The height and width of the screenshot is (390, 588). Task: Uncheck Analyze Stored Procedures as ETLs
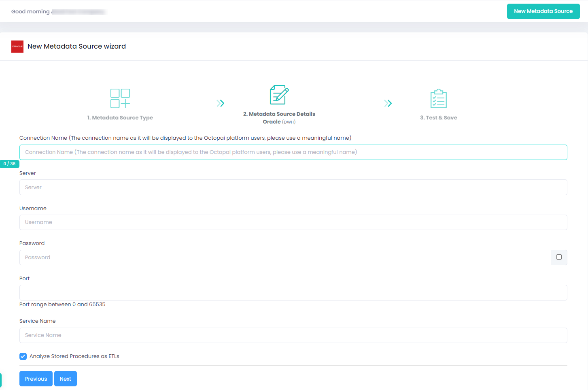pos(23,356)
